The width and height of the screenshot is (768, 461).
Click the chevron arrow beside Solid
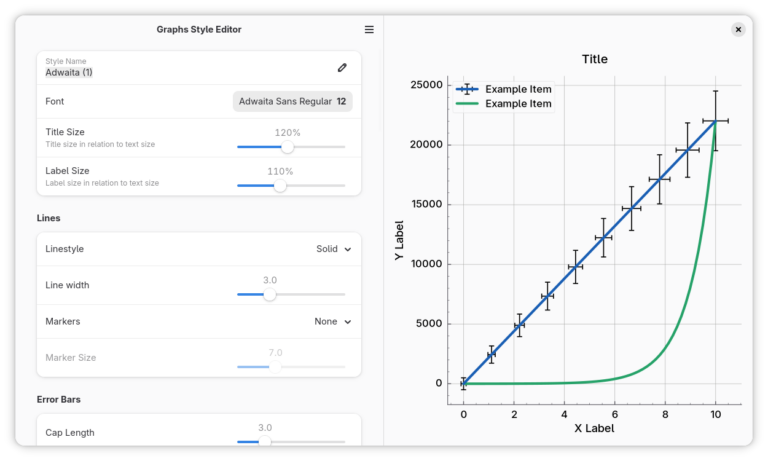(348, 250)
